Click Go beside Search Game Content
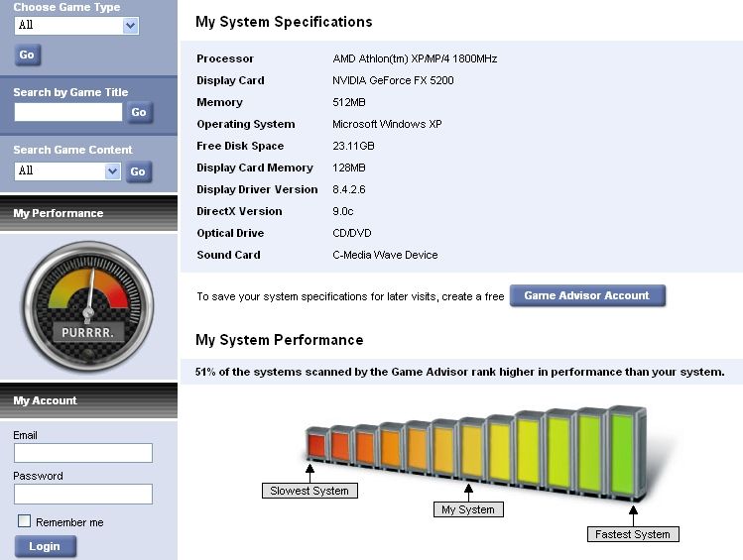743x560 pixels. click(138, 171)
